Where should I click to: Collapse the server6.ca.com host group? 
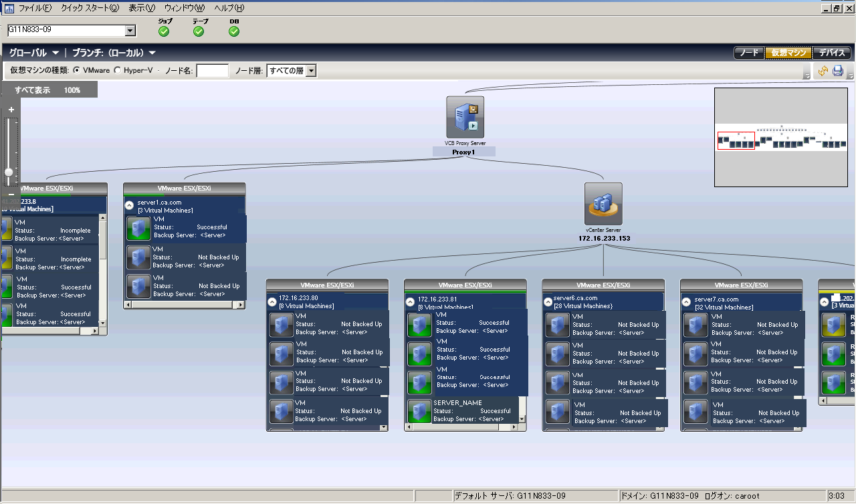point(548,301)
